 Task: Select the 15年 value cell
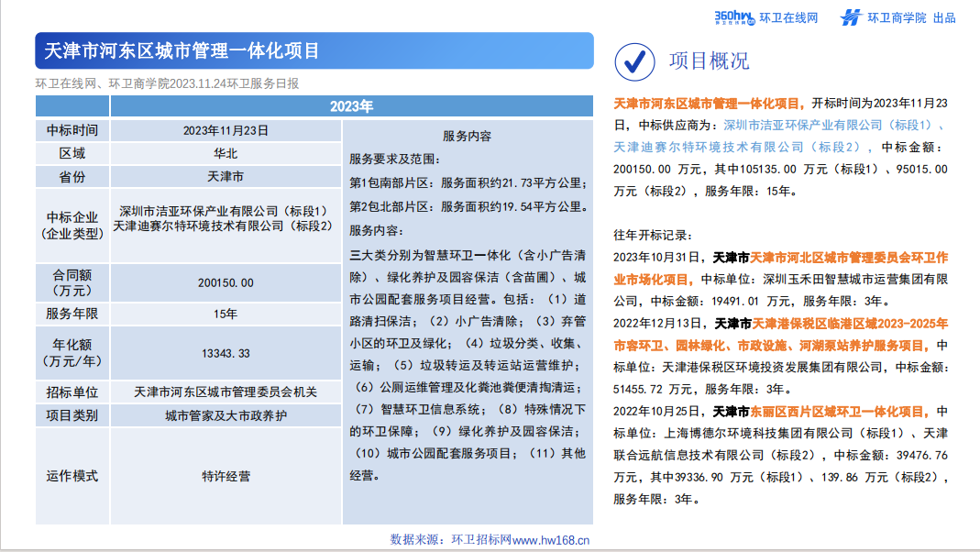tap(226, 314)
